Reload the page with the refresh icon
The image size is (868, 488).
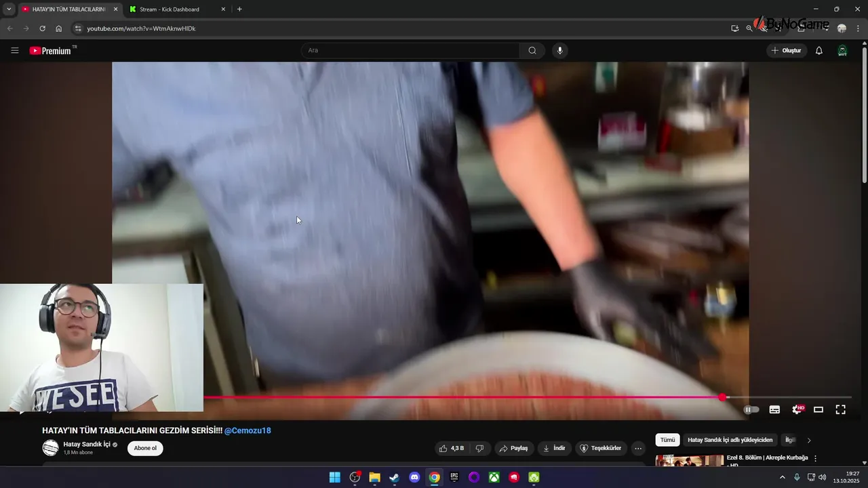(42, 28)
